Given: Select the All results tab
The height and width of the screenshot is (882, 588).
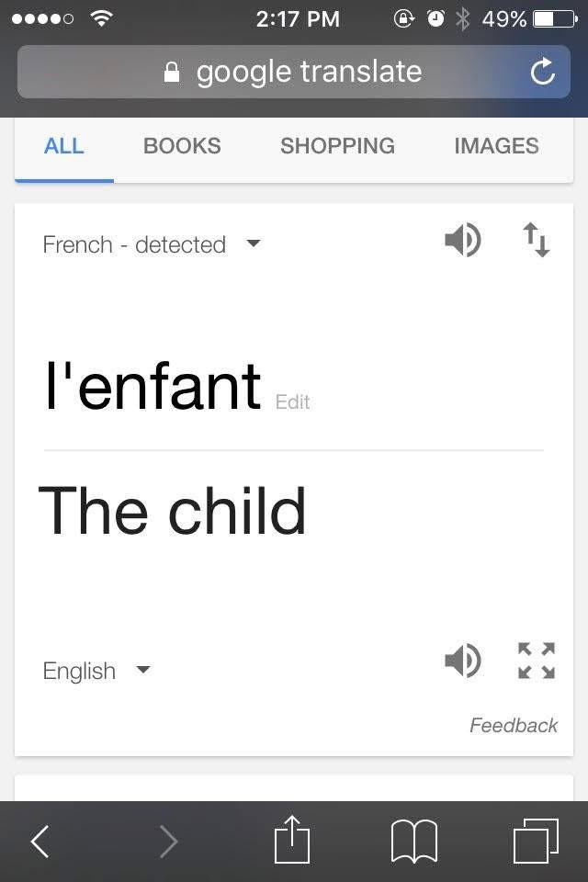Looking at the screenshot, I should coord(64,146).
